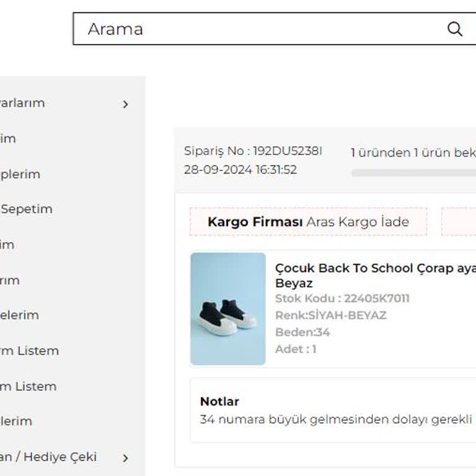476x476 pixels.
Task: Click the Kargo Firması Aras Kargo İade box
Action: pyautogui.click(x=308, y=222)
